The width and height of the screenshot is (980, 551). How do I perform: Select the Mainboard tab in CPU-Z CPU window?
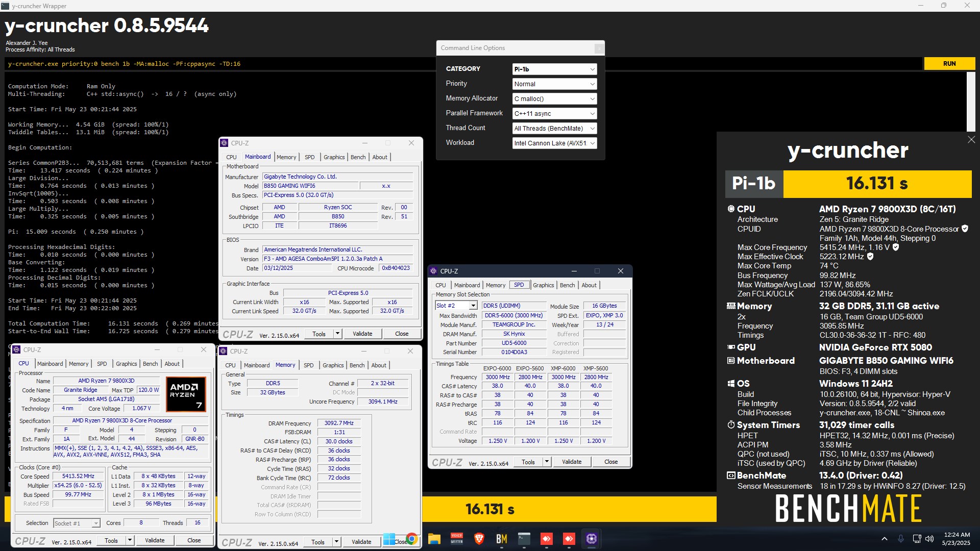50,364
